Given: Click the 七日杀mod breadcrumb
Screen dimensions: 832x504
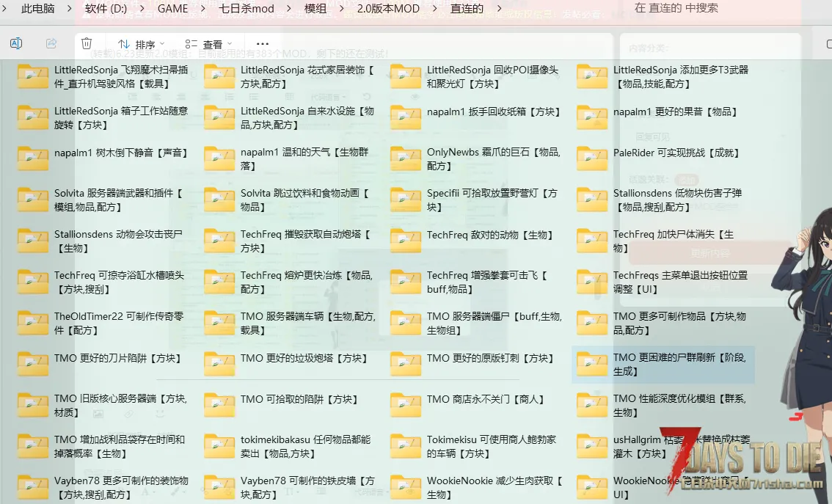Looking at the screenshot, I should click(247, 9).
